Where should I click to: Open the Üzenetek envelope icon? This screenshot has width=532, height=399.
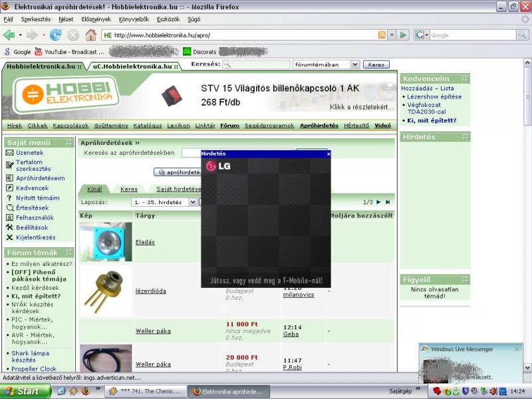click(x=9, y=153)
